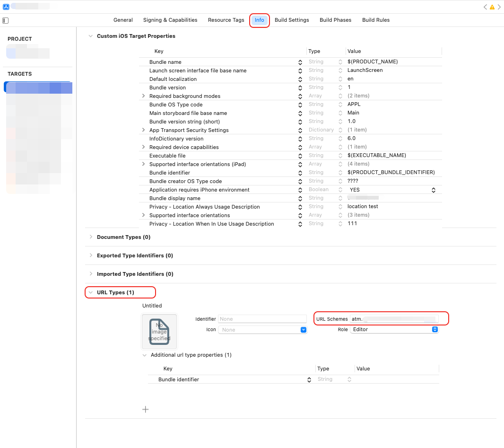Viewport: 504px width, 448px height.
Task: Click key stepper for Bundle OS Type code
Action: point(300,105)
